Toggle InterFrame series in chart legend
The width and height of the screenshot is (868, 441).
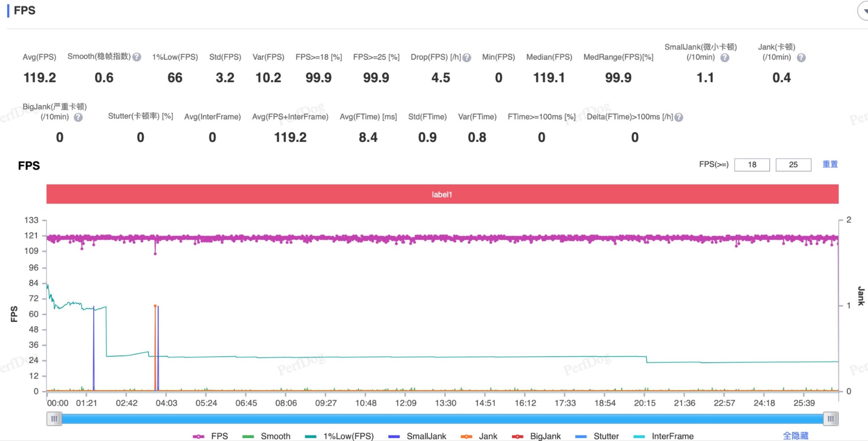tap(664, 436)
